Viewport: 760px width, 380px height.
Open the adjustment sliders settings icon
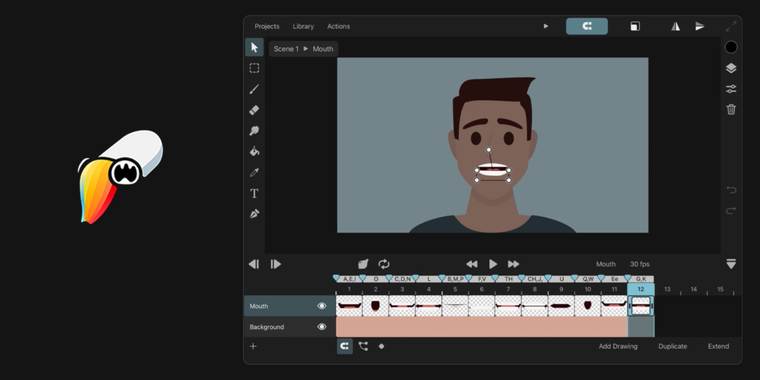(731, 89)
